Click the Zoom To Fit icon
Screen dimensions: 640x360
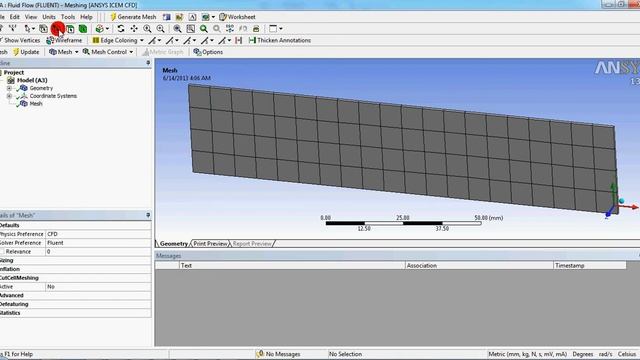(x=177, y=29)
